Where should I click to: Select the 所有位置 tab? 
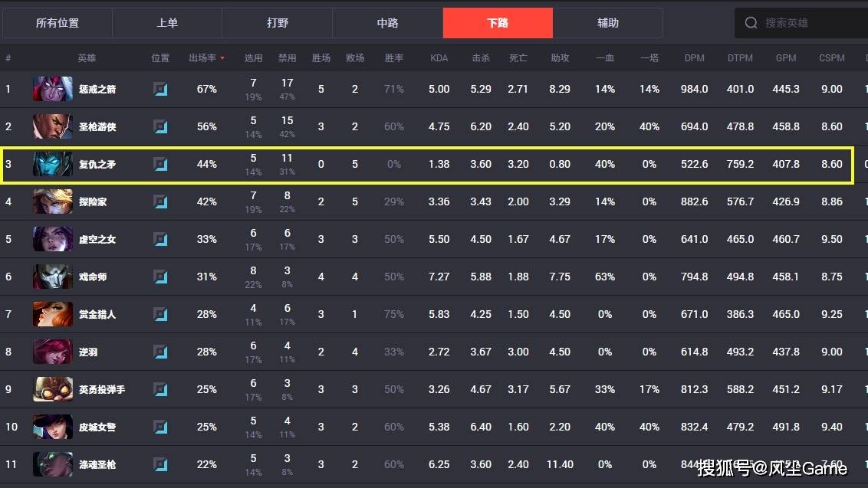tap(57, 23)
